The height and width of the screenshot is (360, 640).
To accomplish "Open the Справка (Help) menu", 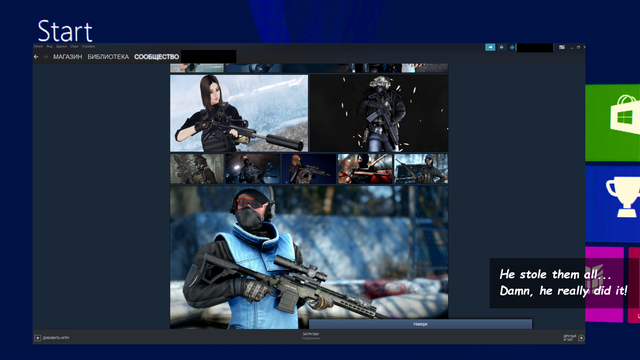I will [88, 47].
